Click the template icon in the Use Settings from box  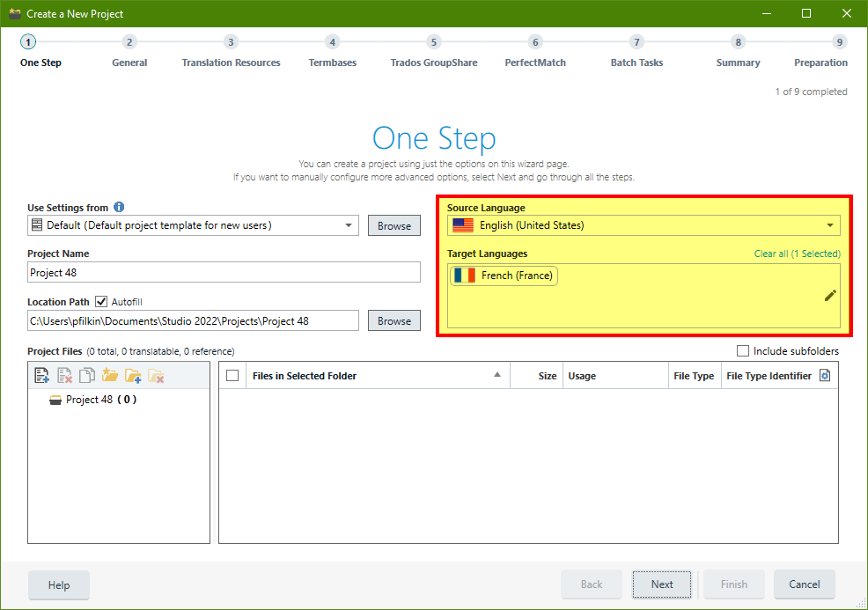pos(37,224)
